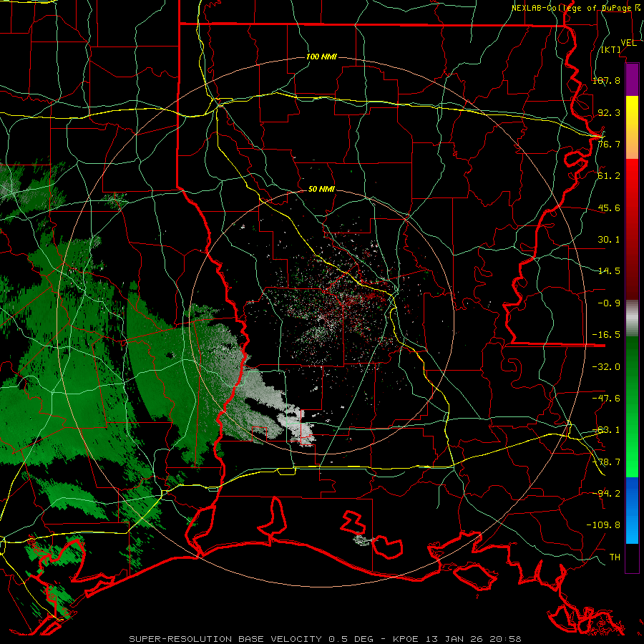Click the 92.3 velocity legend value
This screenshot has height=644, width=644.
[609, 112]
